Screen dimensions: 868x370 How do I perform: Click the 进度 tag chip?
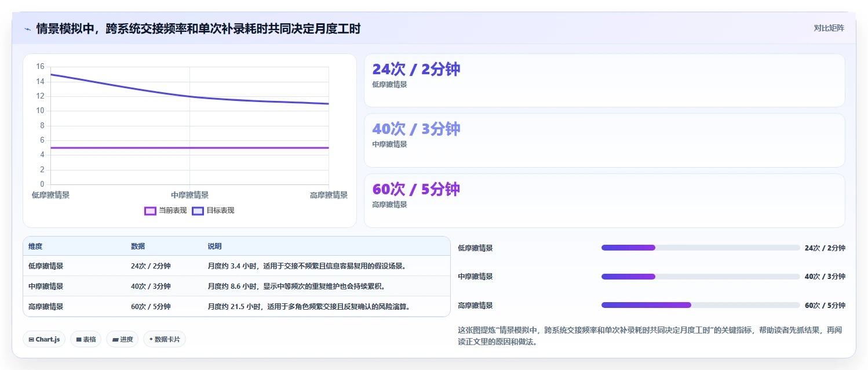coord(122,339)
